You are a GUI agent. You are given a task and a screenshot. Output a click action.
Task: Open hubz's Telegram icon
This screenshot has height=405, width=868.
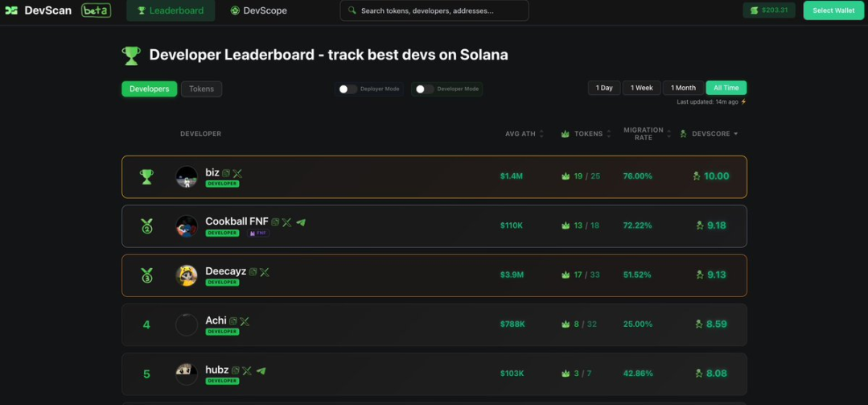point(261,371)
